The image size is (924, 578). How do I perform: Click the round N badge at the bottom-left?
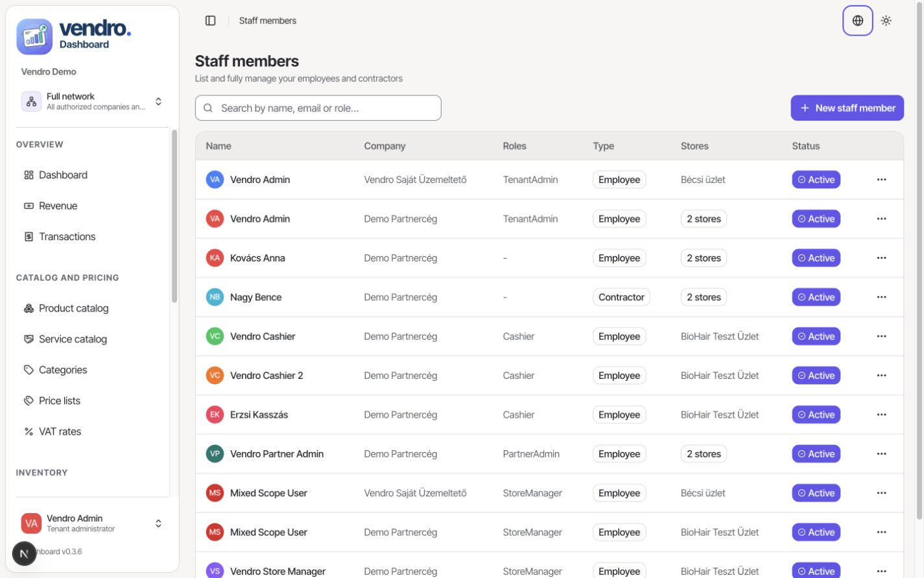pos(24,553)
